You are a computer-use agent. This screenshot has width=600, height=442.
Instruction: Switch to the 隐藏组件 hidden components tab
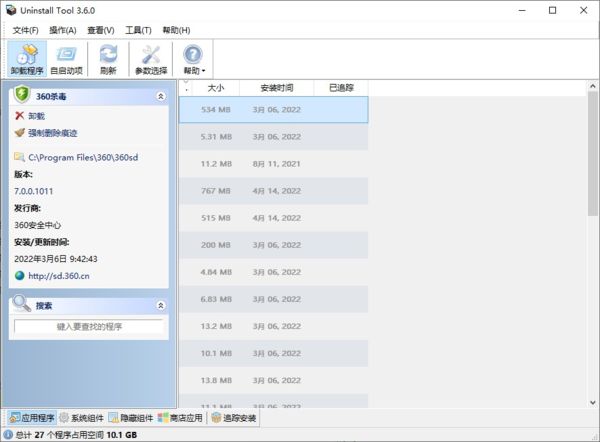tap(130, 418)
